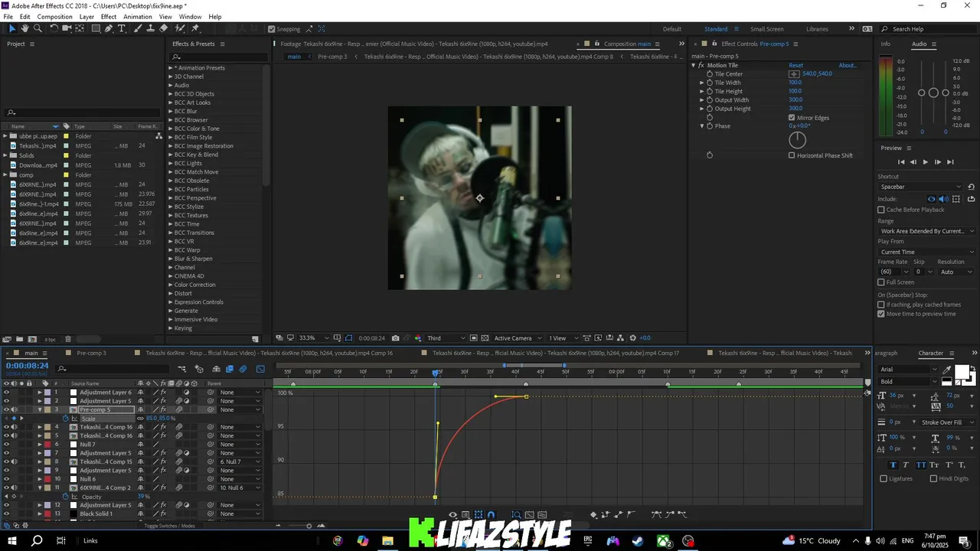Enable Ligatures checkbox in Character panel
The height and width of the screenshot is (551, 980).
click(x=884, y=478)
